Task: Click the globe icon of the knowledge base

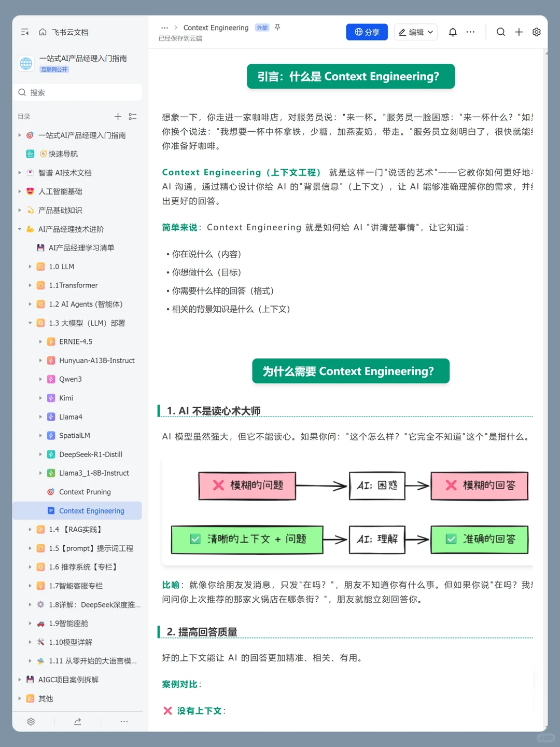Action: [x=26, y=63]
